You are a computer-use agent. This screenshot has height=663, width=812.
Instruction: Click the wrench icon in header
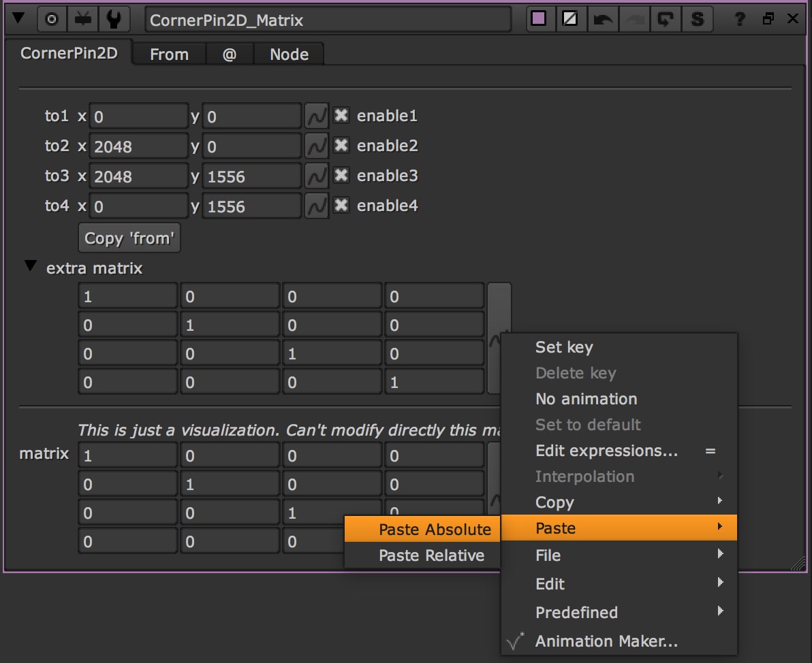point(114,20)
